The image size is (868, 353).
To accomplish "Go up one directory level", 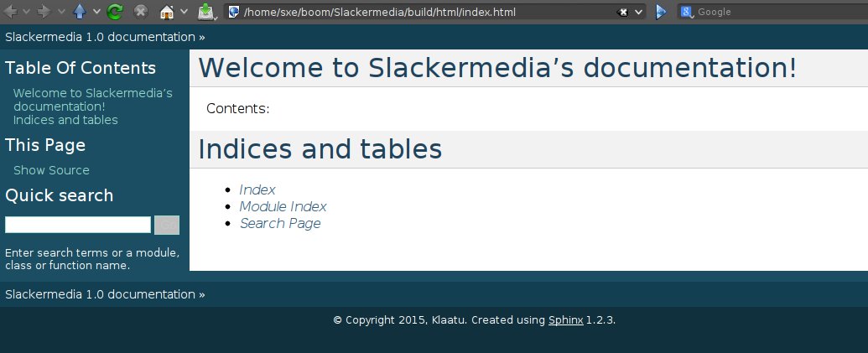I will tap(80, 12).
